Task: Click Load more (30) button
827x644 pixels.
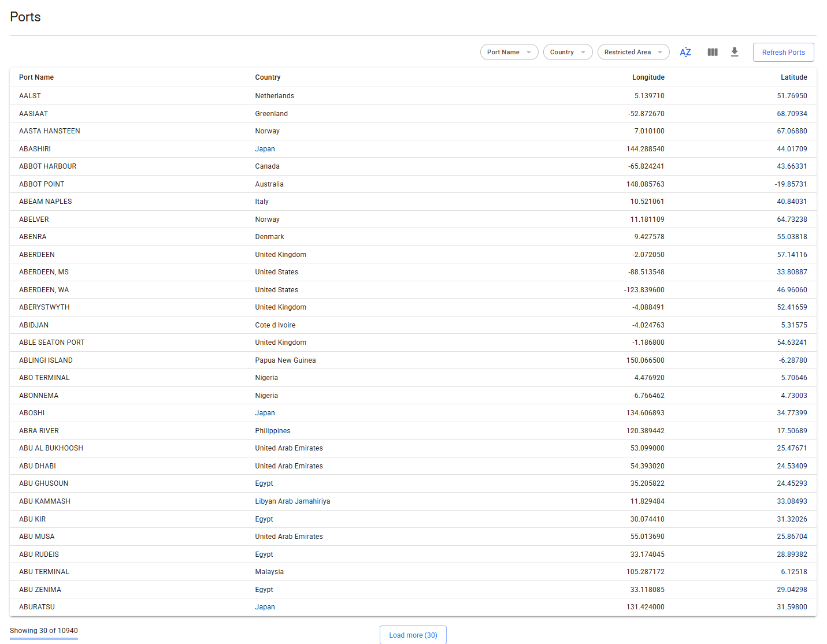Action: tap(413, 635)
